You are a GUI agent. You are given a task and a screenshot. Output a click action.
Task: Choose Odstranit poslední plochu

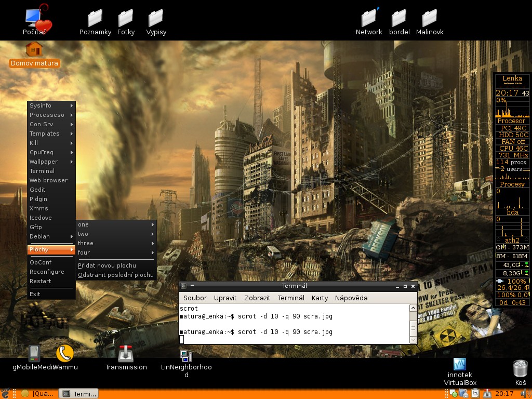[116, 275]
